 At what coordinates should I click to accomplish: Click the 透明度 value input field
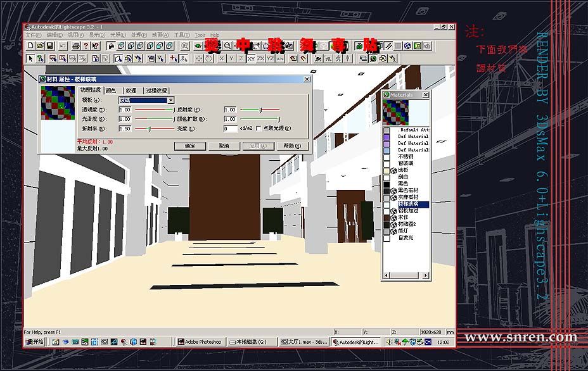coord(125,110)
